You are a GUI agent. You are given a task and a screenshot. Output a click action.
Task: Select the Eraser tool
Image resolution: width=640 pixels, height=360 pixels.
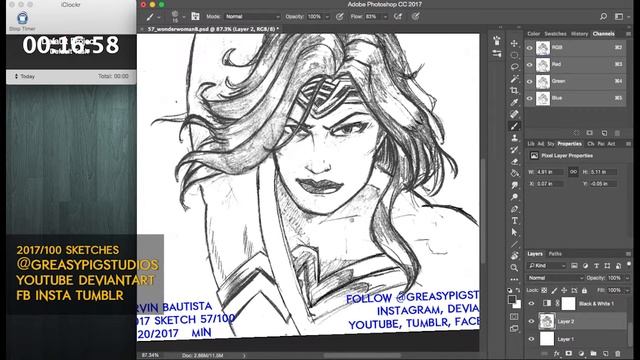click(x=514, y=162)
